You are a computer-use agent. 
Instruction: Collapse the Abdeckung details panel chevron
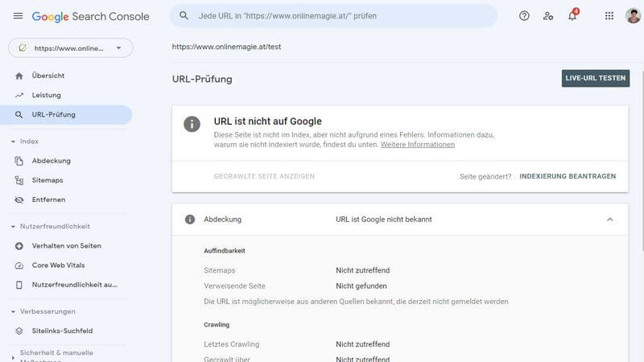tap(610, 220)
